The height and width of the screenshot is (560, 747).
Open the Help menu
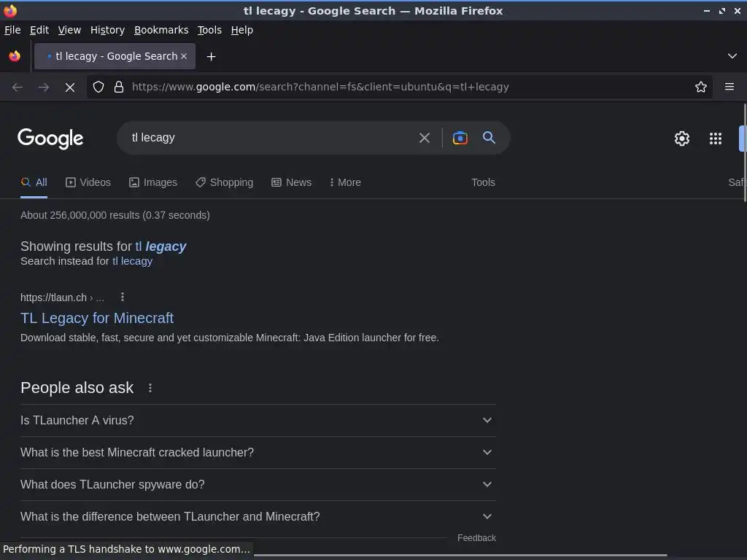242,30
